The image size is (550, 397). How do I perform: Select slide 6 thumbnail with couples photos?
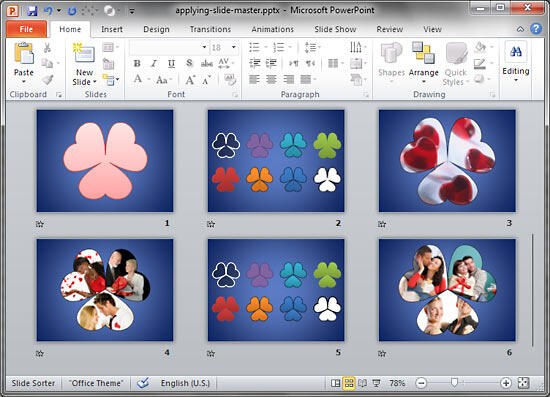(x=447, y=290)
